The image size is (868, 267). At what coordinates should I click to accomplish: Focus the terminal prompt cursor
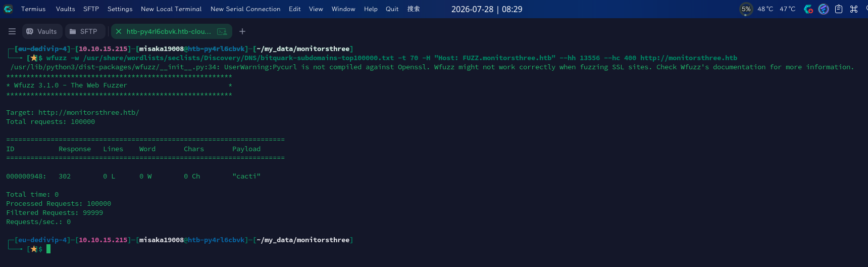48,249
